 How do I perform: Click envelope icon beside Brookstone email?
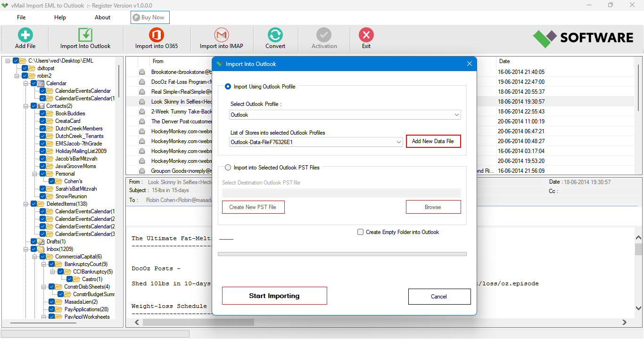pos(142,72)
